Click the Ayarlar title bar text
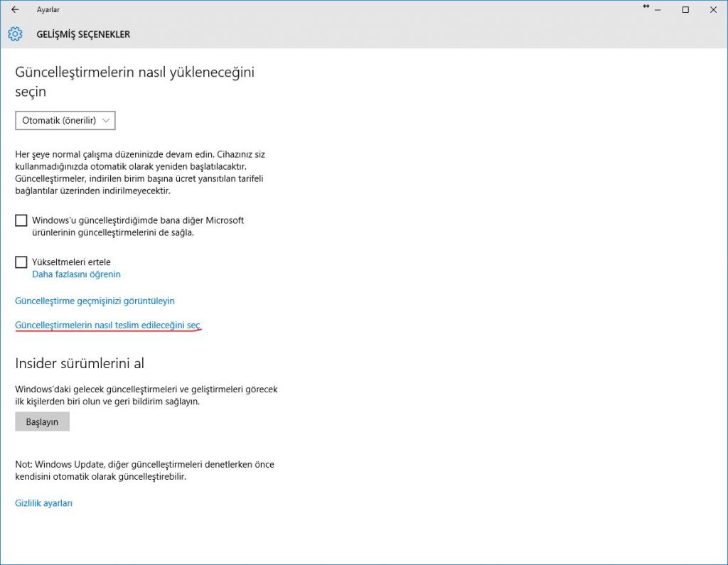 pos(48,10)
